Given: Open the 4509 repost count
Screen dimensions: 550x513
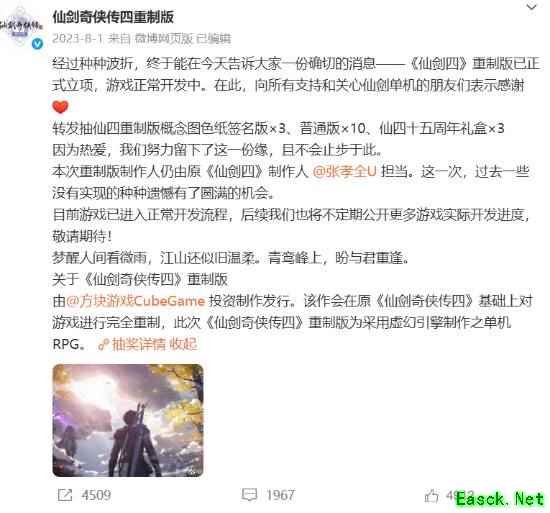Looking at the screenshot, I should pyautogui.click(x=96, y=495).
